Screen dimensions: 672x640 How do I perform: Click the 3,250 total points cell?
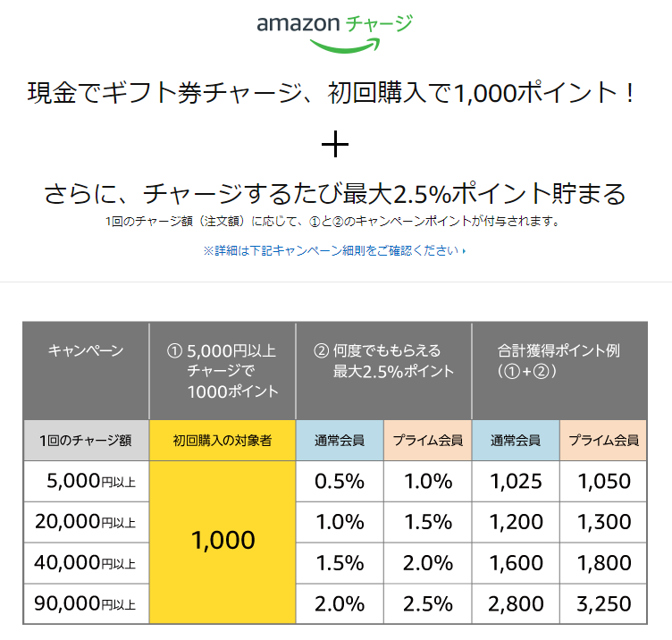click(x=603, y=604)
